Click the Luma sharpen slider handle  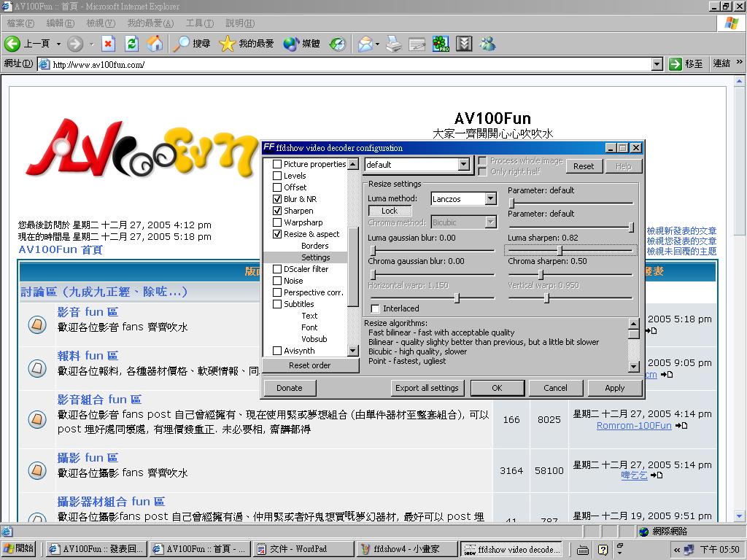[x=560, y=251]
